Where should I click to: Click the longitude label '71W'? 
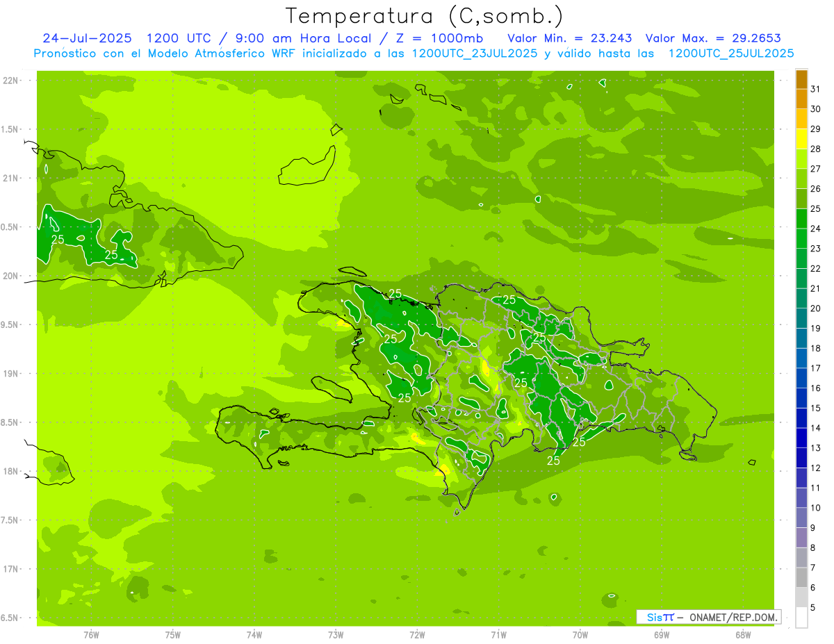498,635
